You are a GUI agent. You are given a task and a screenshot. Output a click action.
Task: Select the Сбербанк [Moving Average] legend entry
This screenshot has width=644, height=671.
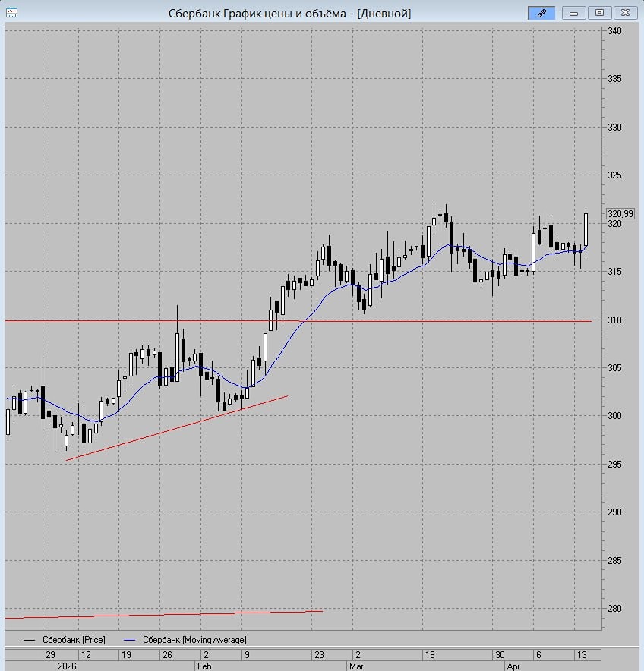[185, 640]
